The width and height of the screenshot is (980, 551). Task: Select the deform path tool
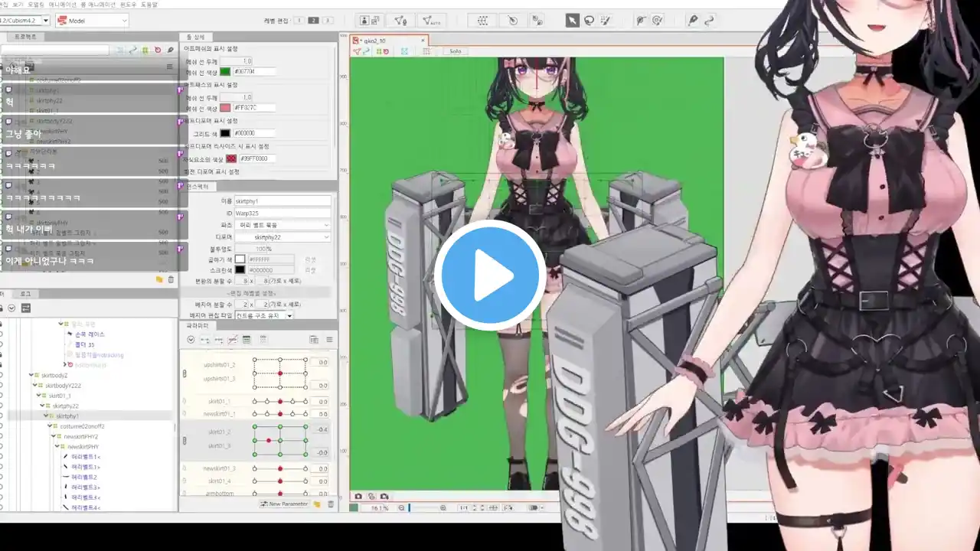[x=641, y=21]
